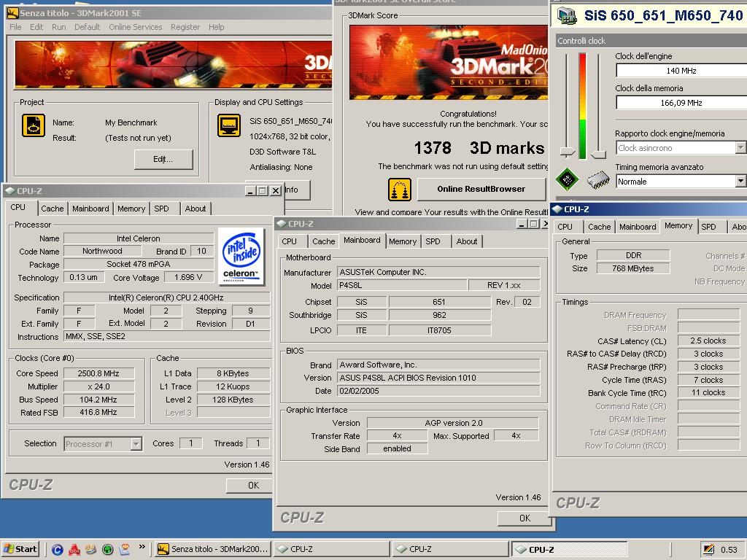The image size is (747, 560).
Task: Switch to SPD tab in CPU-Z processor window
Action: (161, 209)
